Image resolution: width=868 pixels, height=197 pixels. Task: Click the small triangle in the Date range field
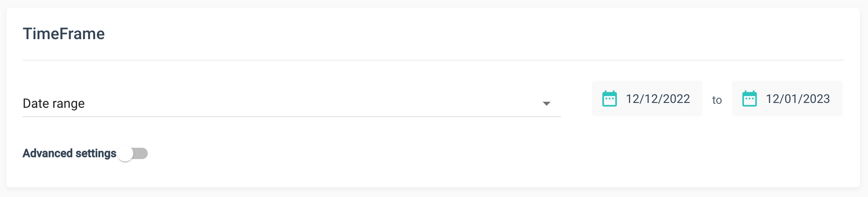tap(546, 104)
